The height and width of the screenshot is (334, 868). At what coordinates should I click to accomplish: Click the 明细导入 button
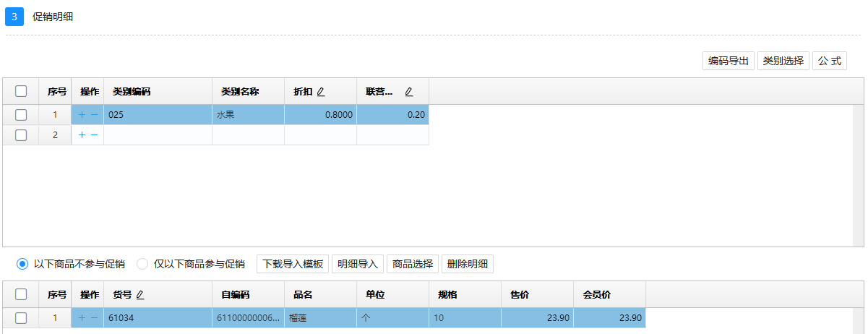click(x=358, y=264)
